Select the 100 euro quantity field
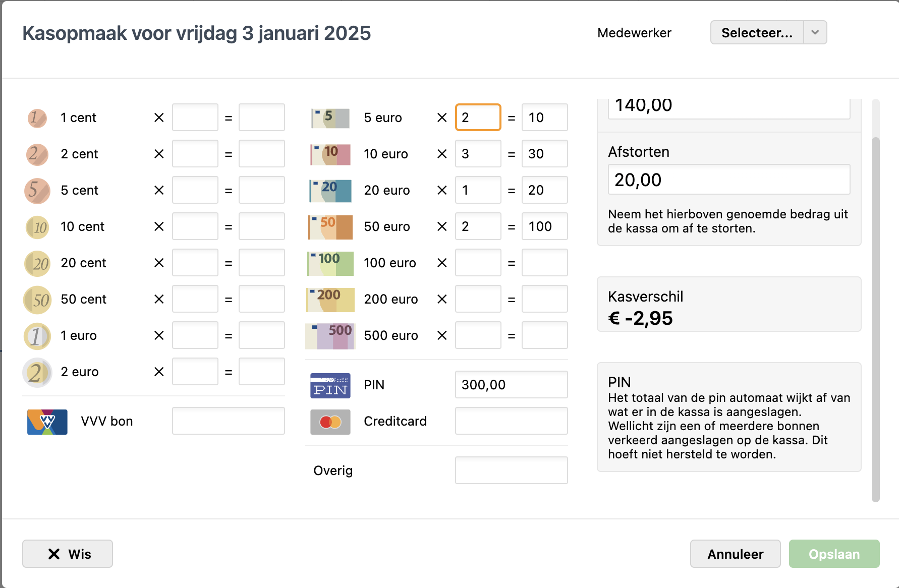This screenshot has height=588, width=899. tap(478, 263)
